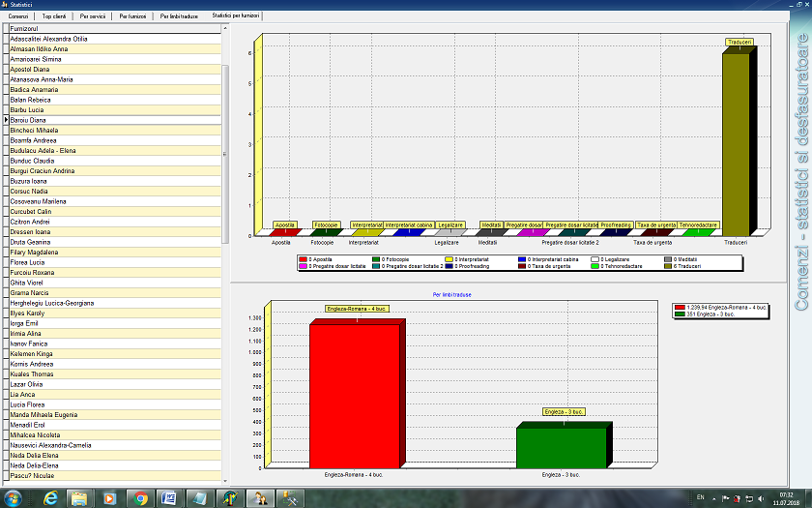Open Internet Explorer from the taskbar

pos(50,497)
